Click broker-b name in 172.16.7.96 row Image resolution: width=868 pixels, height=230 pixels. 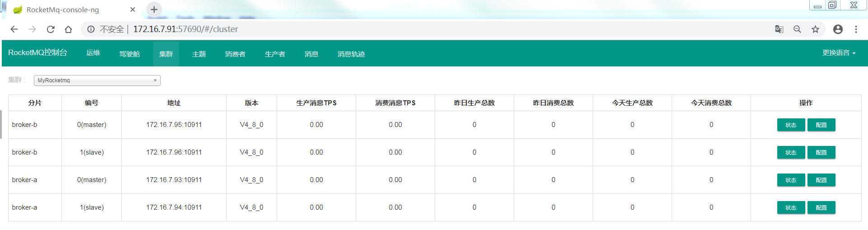coord(24,152)
